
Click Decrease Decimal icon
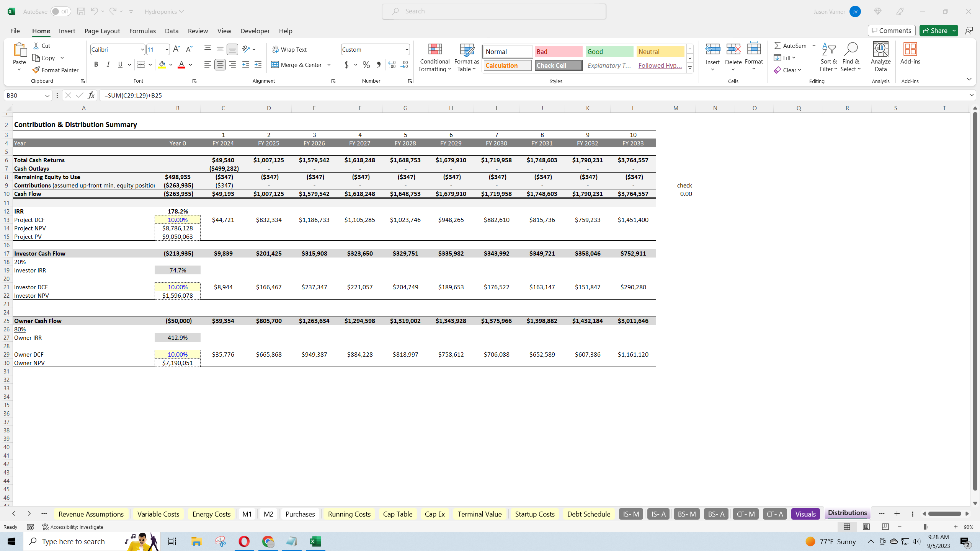pos(404,65)
